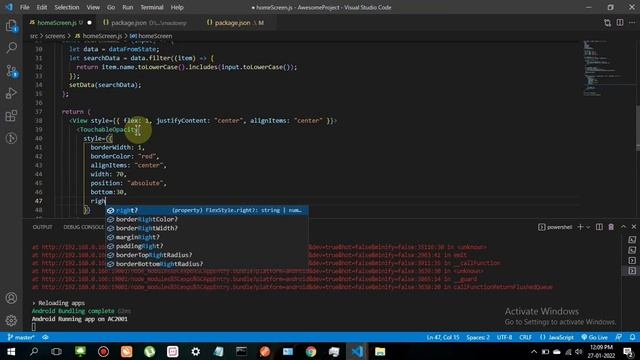Image resolution: width=640 pixels, height=360 pixels.
Task: Open File Explorer from the taskbar
Action: 380,351
